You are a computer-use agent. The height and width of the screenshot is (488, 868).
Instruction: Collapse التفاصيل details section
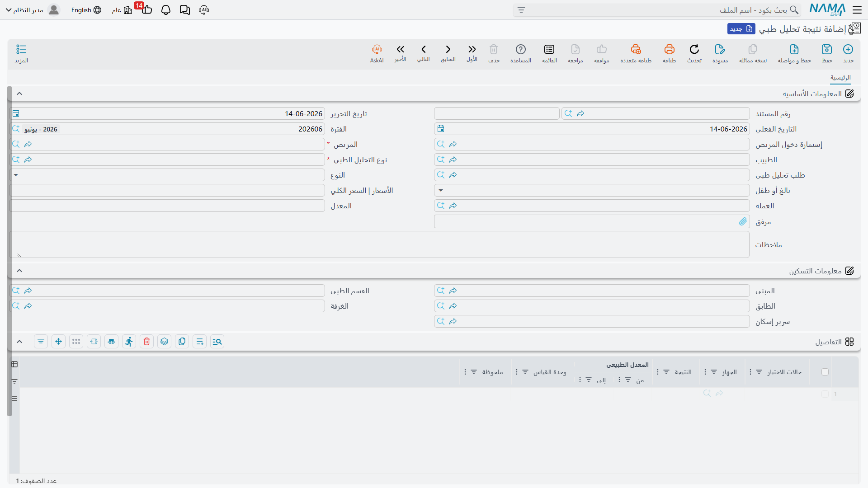coord(19,342)
